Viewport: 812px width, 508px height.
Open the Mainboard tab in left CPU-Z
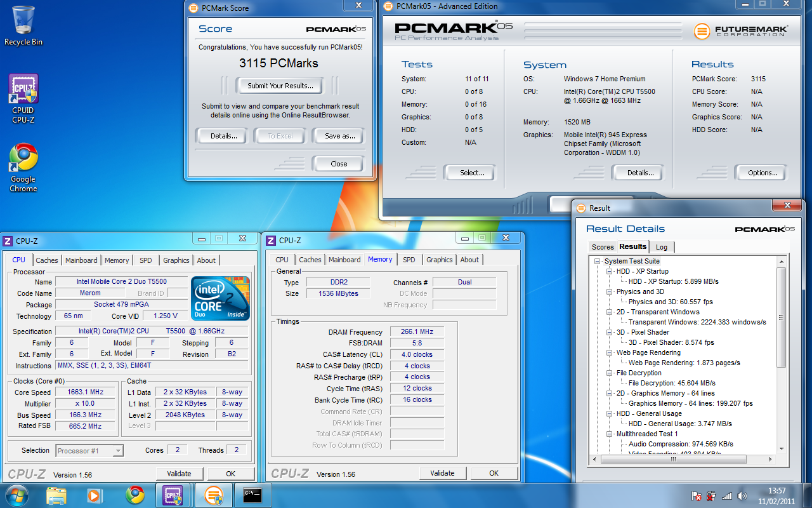coord(81,260)
